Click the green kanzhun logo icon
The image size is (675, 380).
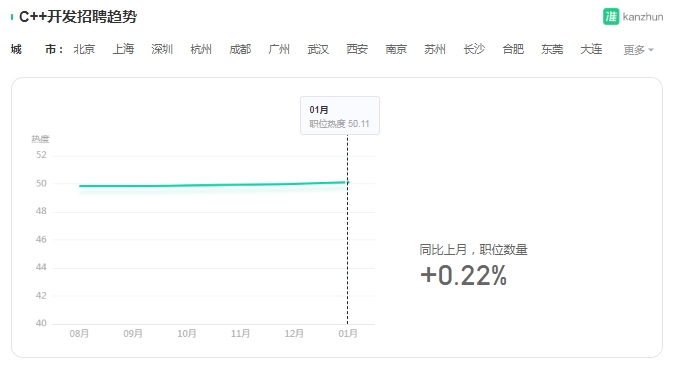click(611, 17)
